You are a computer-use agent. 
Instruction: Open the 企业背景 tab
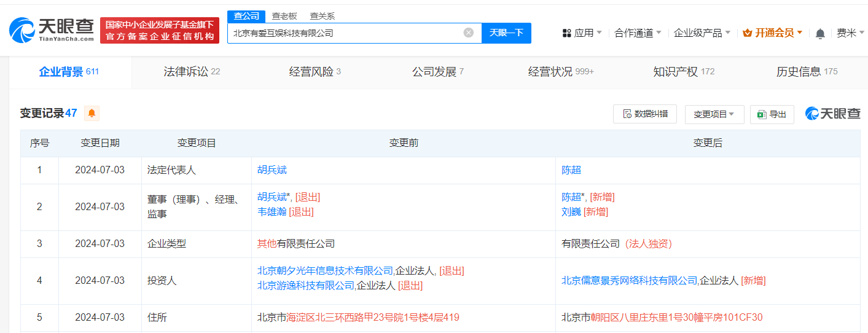pyautogui.click(x=69, y=72)
